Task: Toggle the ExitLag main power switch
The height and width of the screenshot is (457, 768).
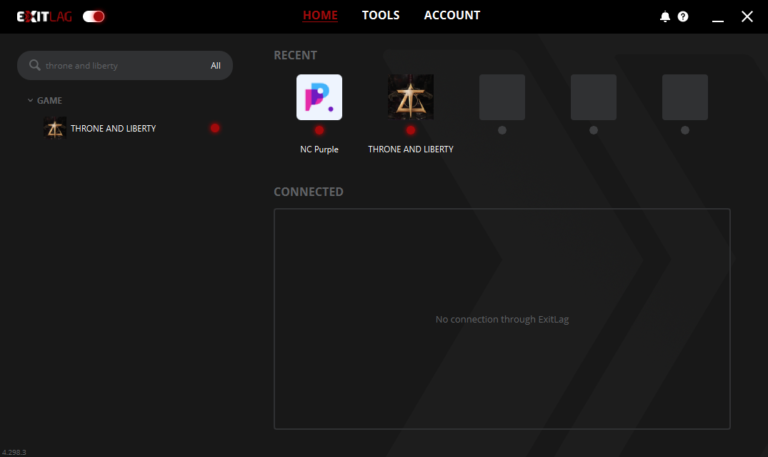Action: coord(94,17)
